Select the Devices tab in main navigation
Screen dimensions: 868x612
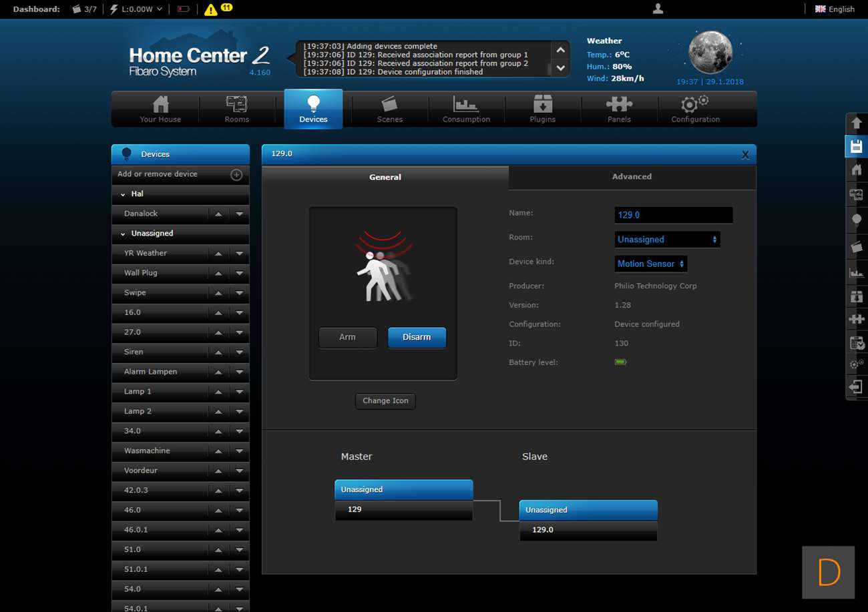click(313, 109)
